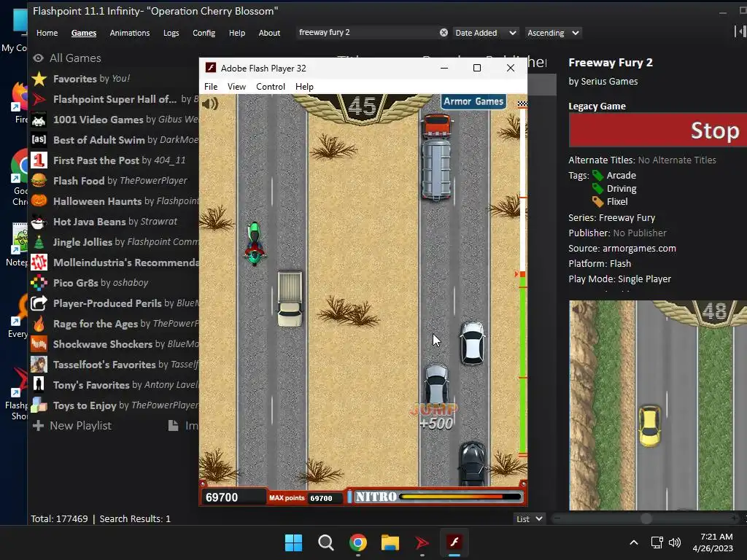Open the Help menu beside Flash Player's Control menu

coord(304,87)
